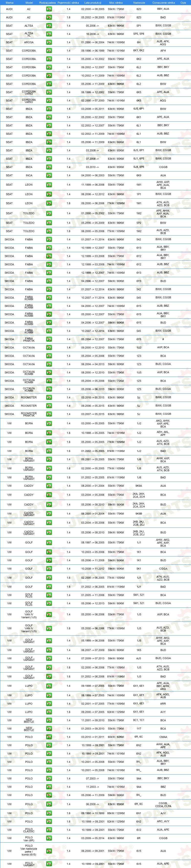
Task: Click the petrol fuel icon for Audi A2 1.6
Action: pos(49,17)
